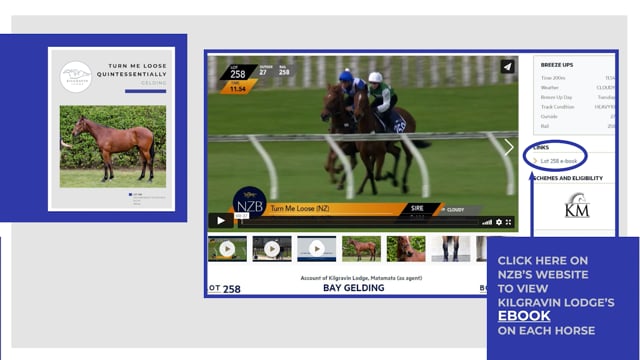Click the underlined EBOOK text

click(x=524, y=316)
